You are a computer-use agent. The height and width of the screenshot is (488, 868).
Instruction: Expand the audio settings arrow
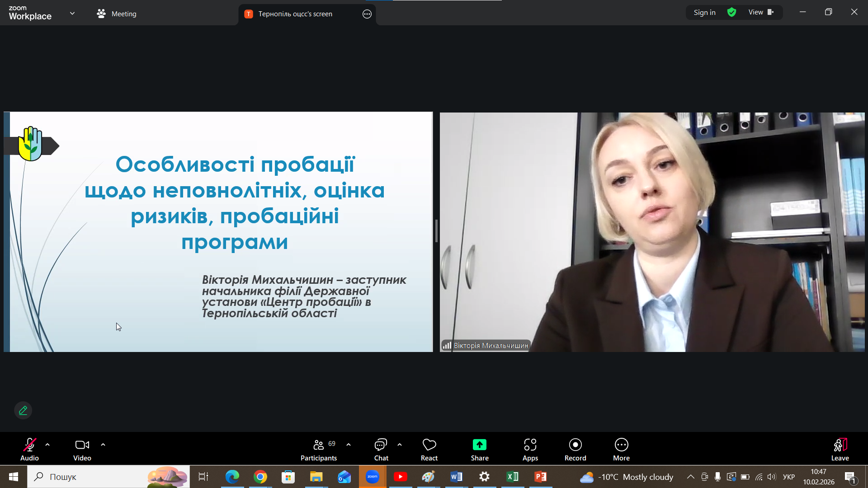47,445
